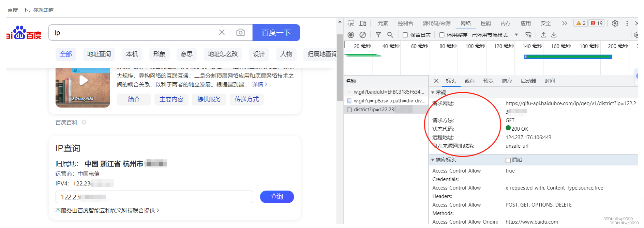The height and width of the screenshot is (228, 644).
Task: Stop recording network log
Action: [351, 35]
